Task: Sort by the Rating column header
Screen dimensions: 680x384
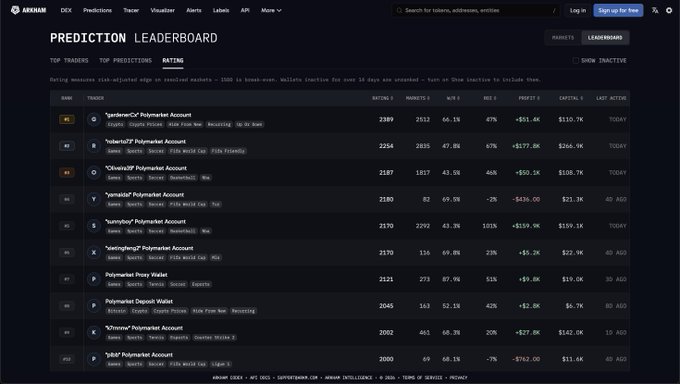Action: (382, 98)
